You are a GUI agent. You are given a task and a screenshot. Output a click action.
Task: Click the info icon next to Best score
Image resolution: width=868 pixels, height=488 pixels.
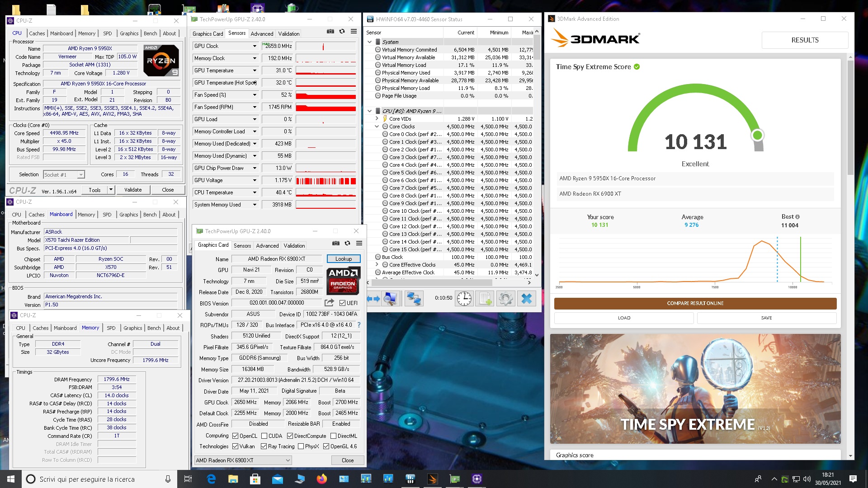[x=797, y=217]
